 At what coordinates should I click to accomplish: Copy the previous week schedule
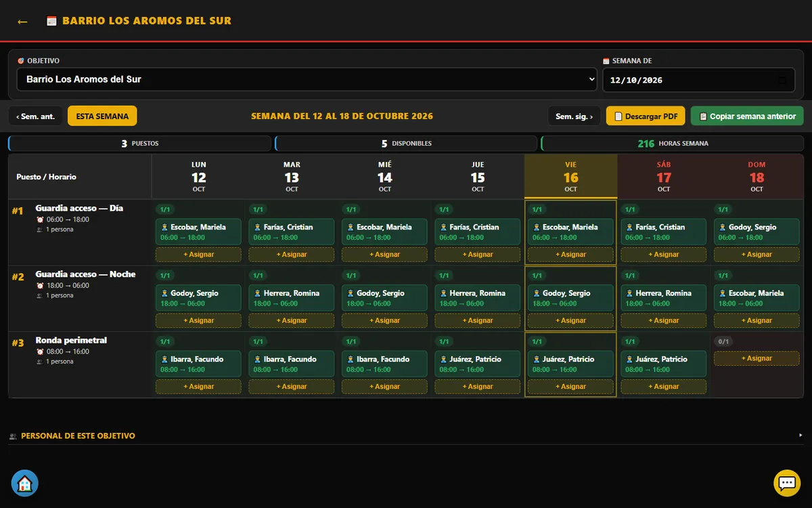(748, 117)
